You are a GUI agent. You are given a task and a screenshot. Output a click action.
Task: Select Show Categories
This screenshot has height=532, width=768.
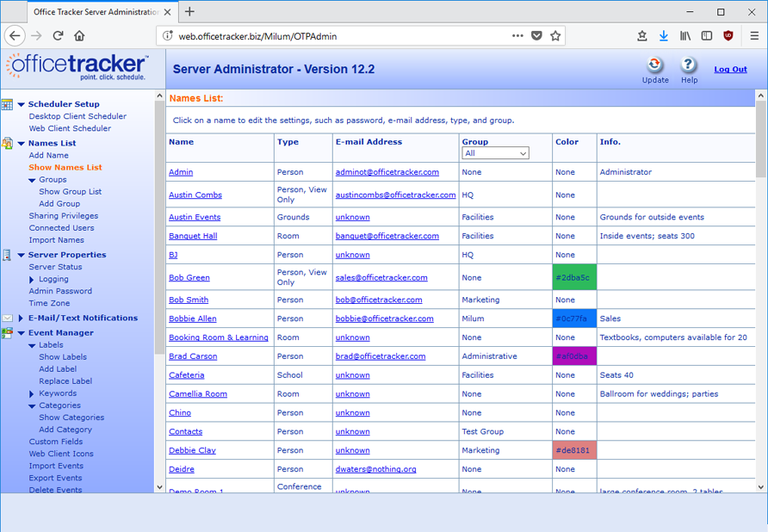pos(71,418)
